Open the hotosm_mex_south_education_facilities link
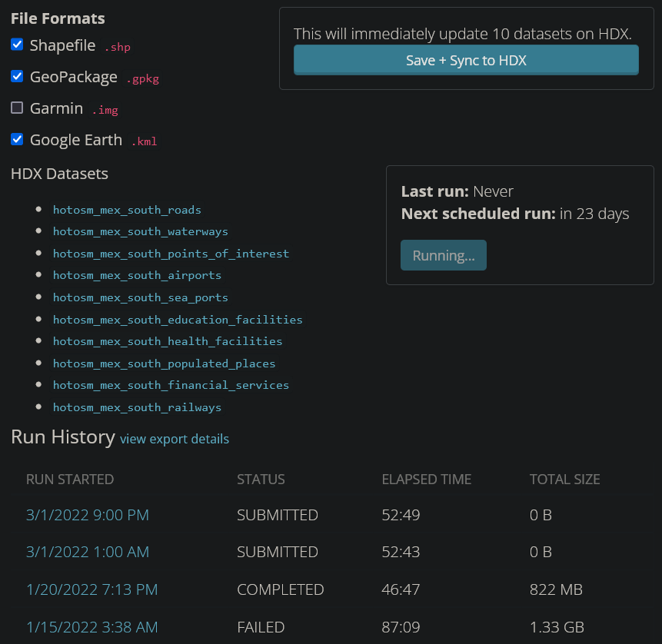Screen dimensions: 662x644 coord(178,320)
